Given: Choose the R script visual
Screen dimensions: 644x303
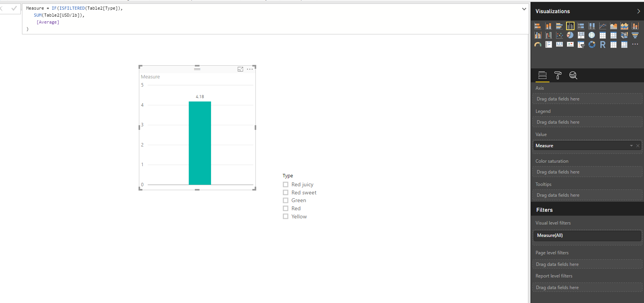Looking at the screenshot, I should point(603,44).
